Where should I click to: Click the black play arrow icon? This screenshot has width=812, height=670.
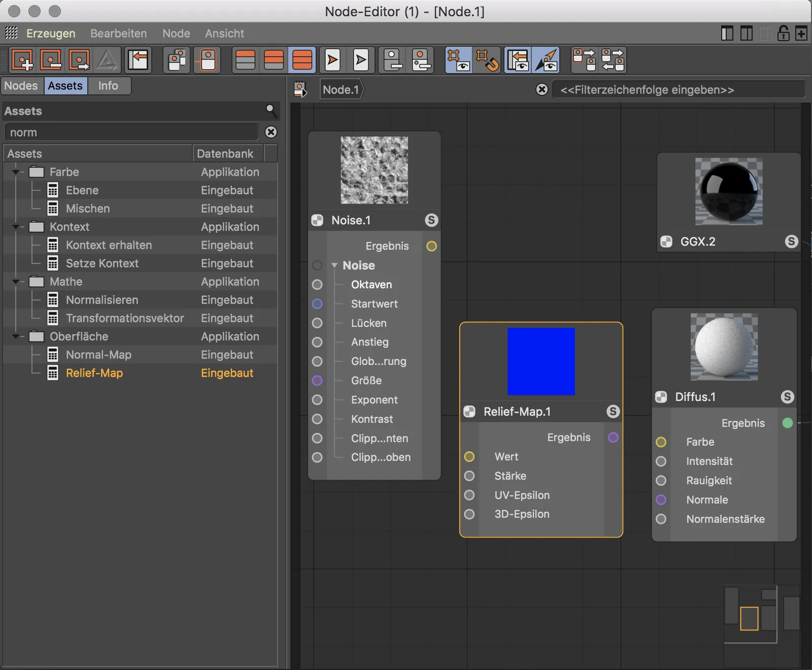(x=361, y=60)
